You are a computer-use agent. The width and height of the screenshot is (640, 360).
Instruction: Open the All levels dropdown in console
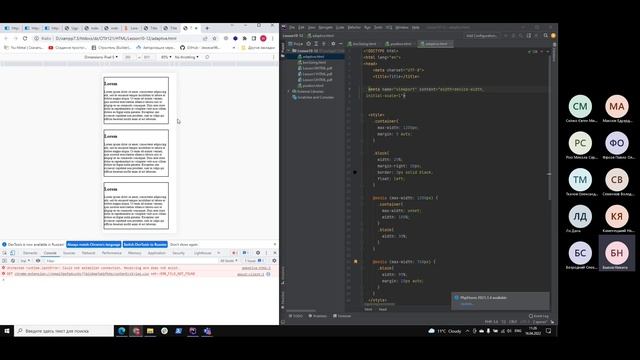click(229, 261)
